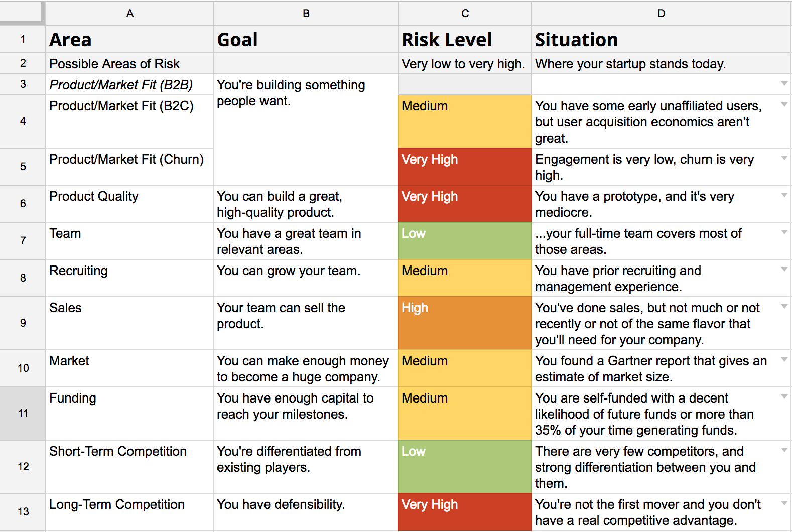792x532 pixels.
Task: Open dropdown arrow for prototype mediocre situation
Action: click(x=784, y=195)
